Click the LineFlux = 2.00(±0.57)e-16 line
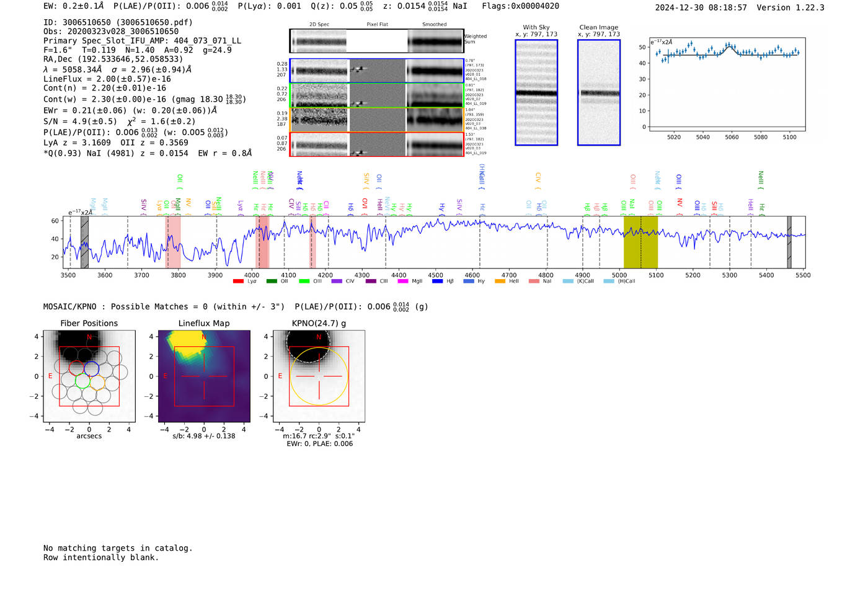 (x=107, y=79)
